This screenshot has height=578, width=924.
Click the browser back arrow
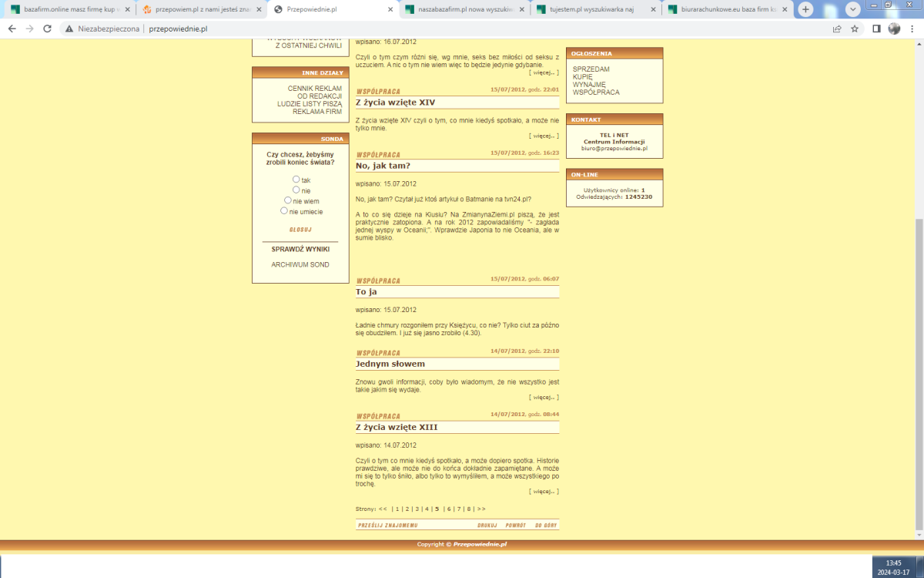(12, 29)
